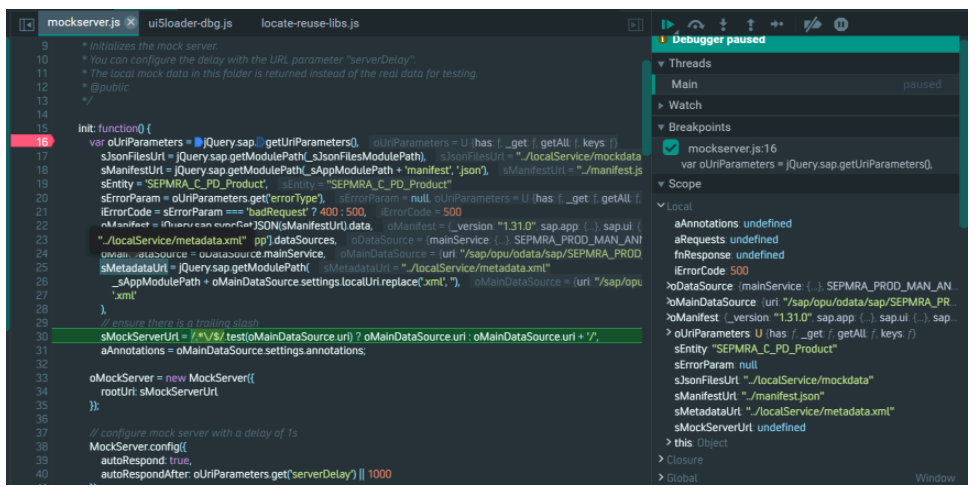
Task: Toggle pause on exceptions
Action: [841, 24]
